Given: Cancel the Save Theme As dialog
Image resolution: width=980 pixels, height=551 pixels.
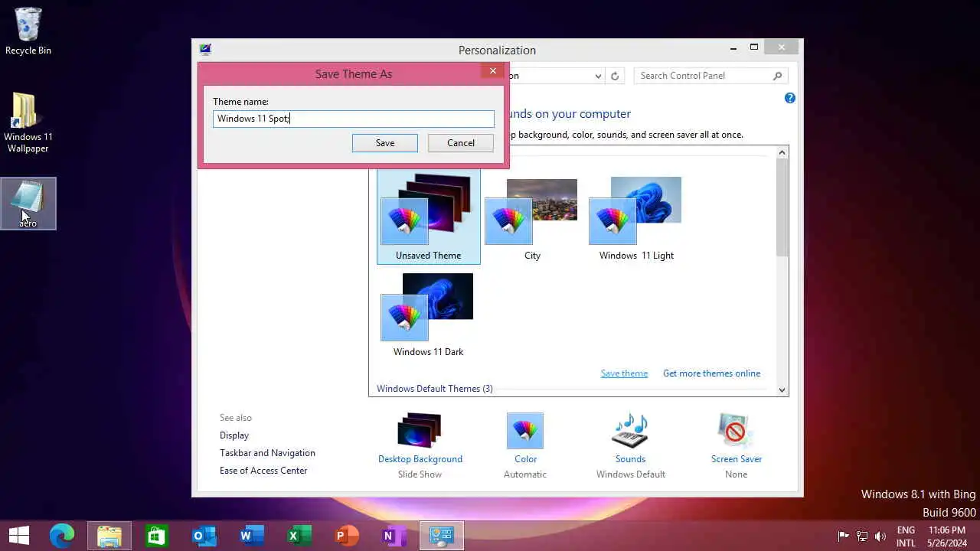Looking at the screenshot, I should 461,143.
